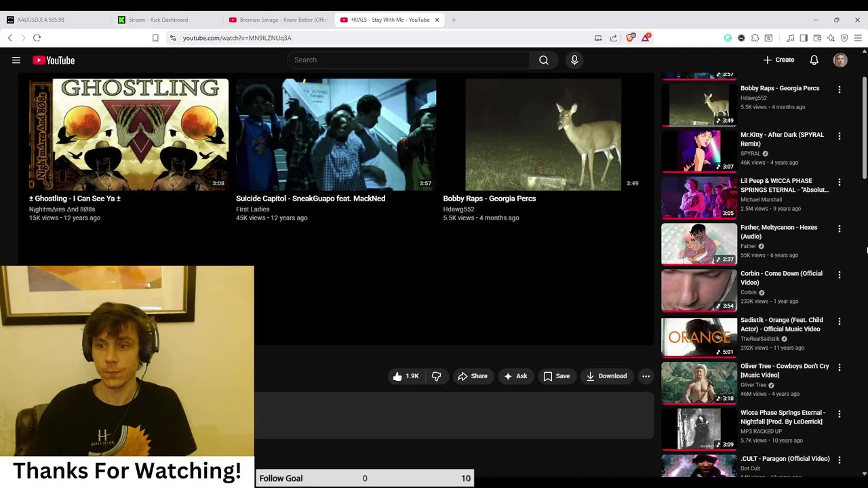Like the video (1.9K thumbs up)
The height and width of the screenshot is (488, 868).
pyautogui.click(x=406, y=376)
